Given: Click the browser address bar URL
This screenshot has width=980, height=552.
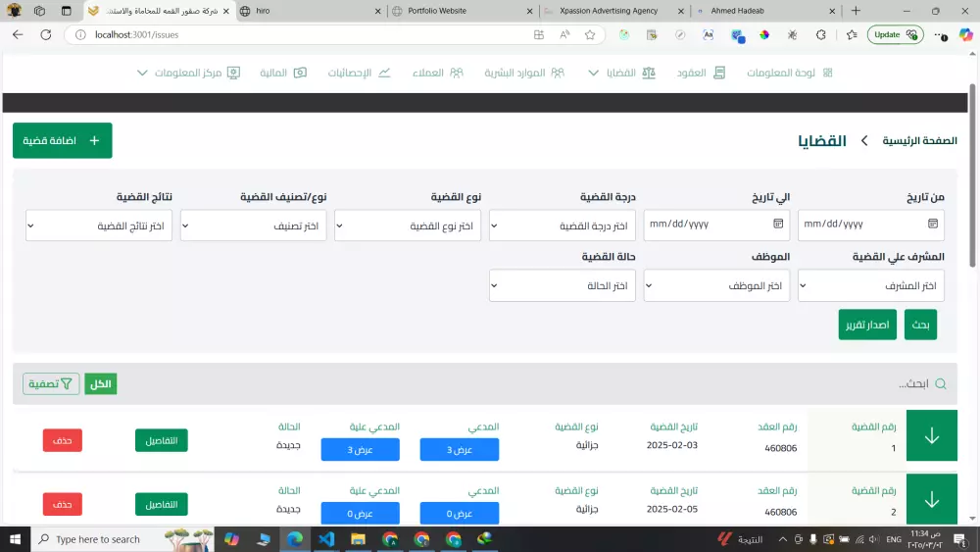Looking at the screenshot, I should 137,35.
